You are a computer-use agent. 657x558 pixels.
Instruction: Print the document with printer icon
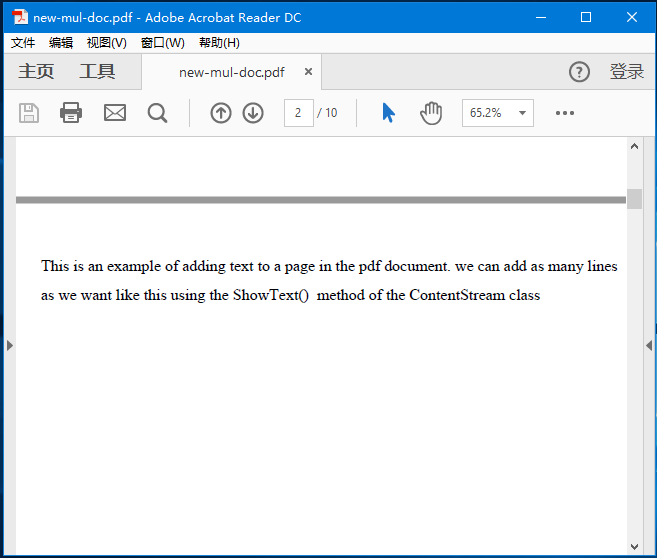pyautogui.click(x=71, y=113)
